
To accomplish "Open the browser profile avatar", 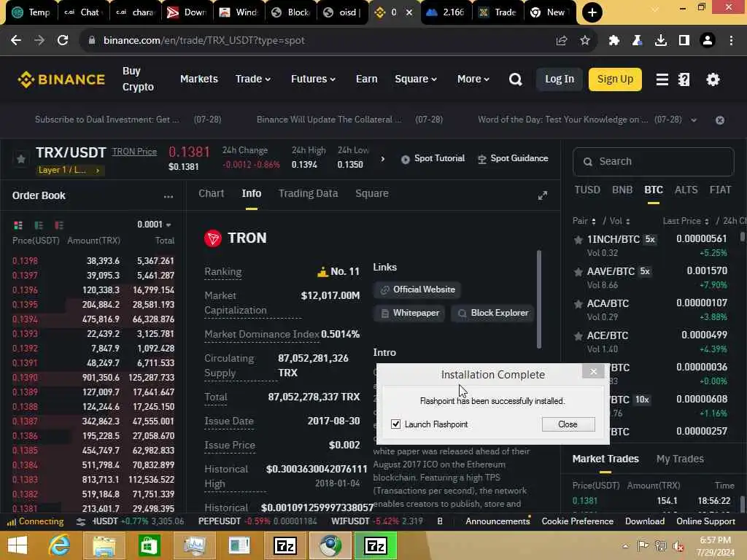I will tap(708, 41).
